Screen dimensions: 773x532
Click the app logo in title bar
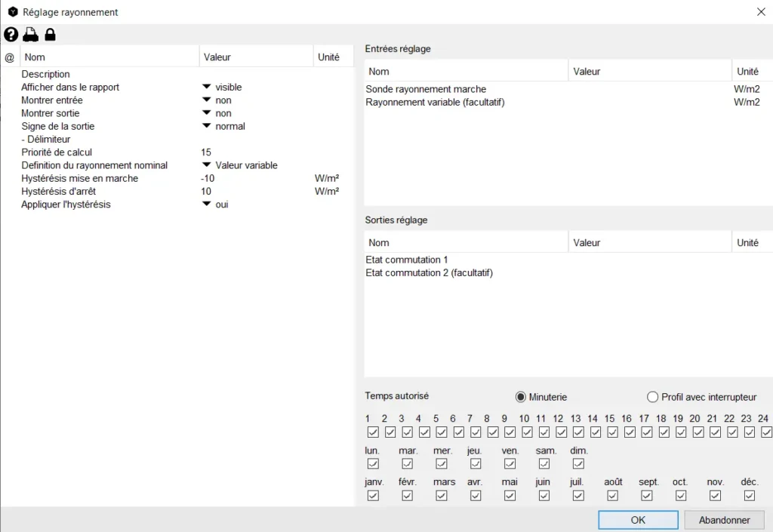click(x=12, y=12)
